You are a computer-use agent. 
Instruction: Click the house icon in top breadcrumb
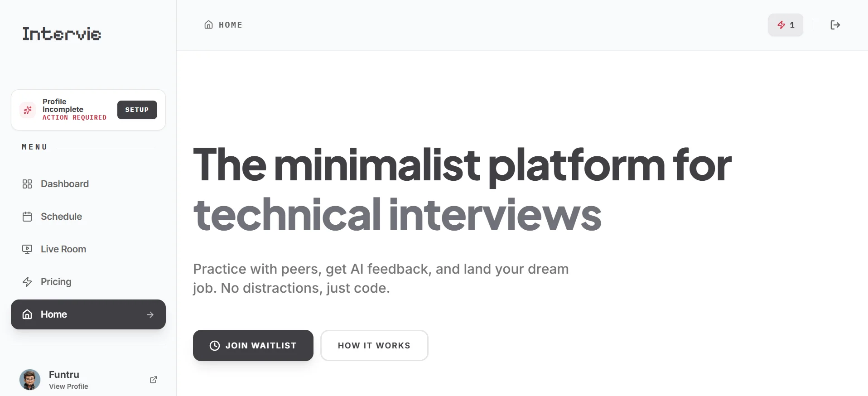[x=208, y=25]
